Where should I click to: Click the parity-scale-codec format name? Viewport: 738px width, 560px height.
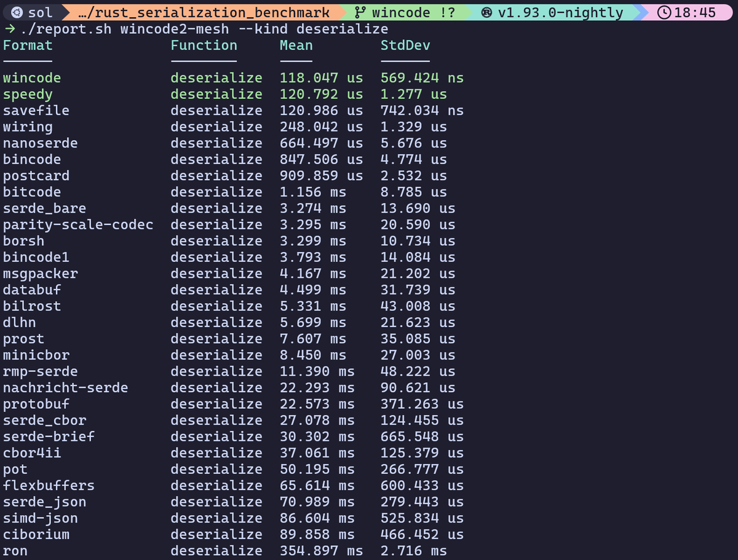click(78, 224)
